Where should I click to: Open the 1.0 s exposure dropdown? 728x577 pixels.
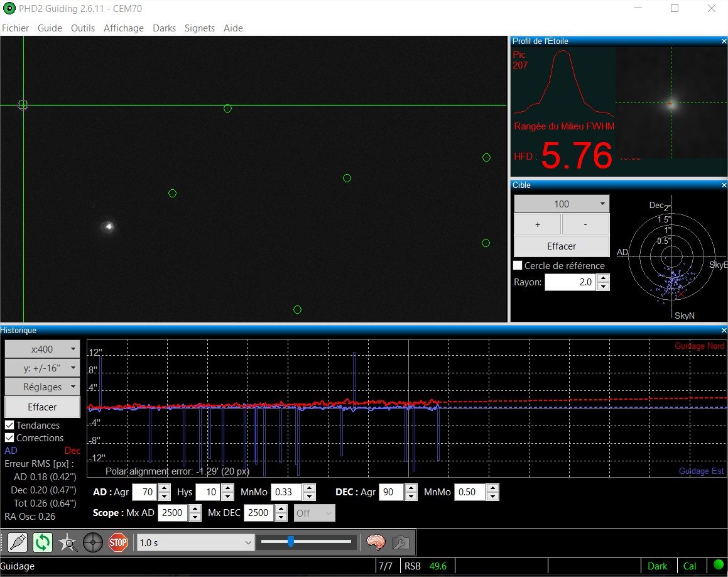[195, 542]
